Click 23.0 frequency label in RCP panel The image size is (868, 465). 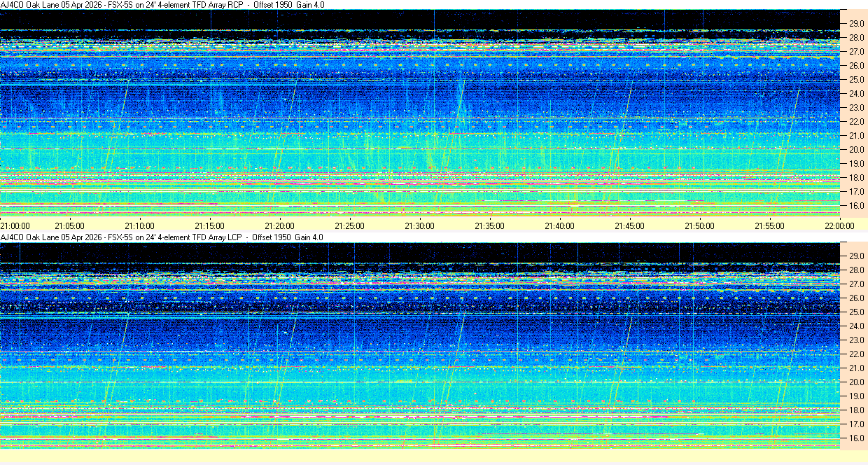pos(857,108)
